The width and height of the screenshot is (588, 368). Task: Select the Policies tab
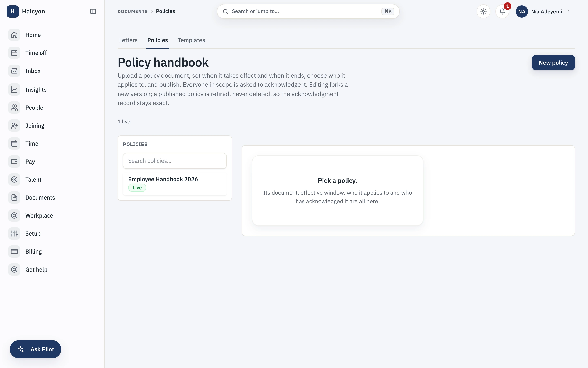pyautogui.click(x=157, y=40)
